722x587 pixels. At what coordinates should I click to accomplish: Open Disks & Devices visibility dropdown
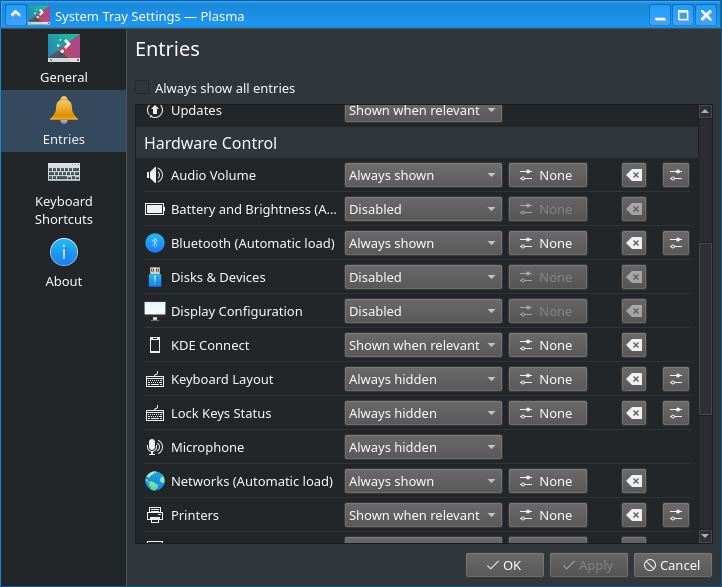click(423, 277)
